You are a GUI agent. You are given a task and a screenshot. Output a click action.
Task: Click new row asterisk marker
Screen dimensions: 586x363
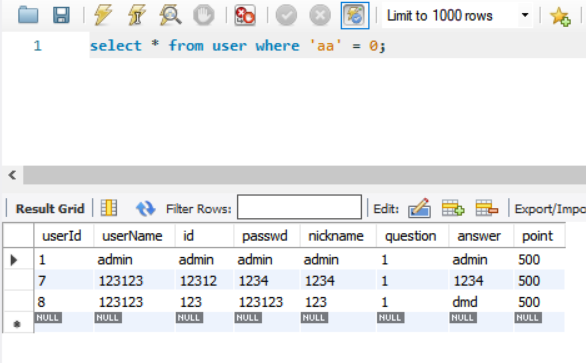17,324
